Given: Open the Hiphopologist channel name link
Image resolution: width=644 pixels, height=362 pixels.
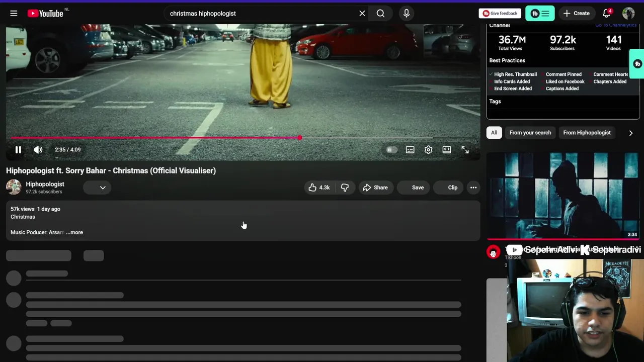Looking at the screenshot, I should pyautogui.click(x=45, y=184).
